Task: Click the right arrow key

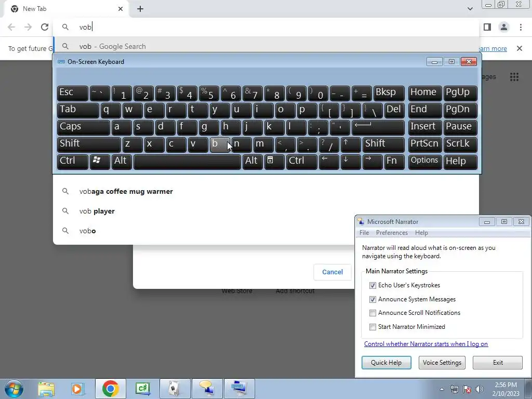Action: pyautogui.click(x=372, y=161)
